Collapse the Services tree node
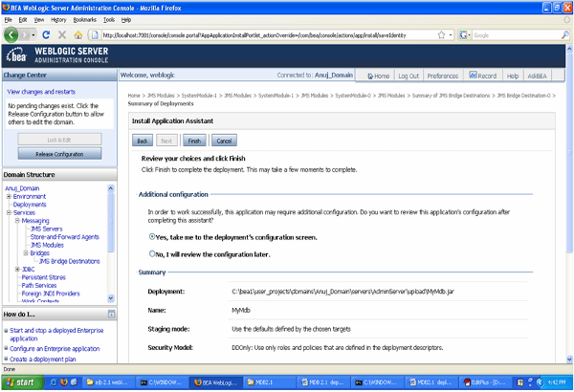This screenshot has height=392, width=574. pyautogui.click(x=9, y=212)
